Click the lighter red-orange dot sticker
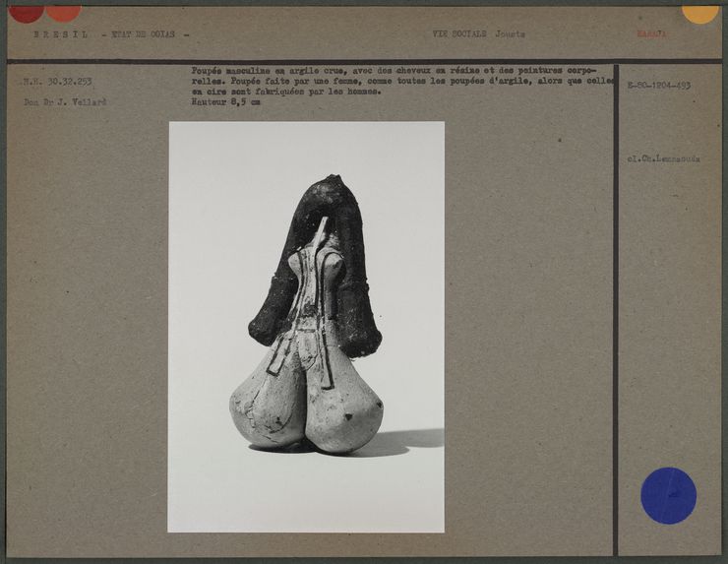The height and width of the screenshot is (564, 728). click(x=63, y=12)
